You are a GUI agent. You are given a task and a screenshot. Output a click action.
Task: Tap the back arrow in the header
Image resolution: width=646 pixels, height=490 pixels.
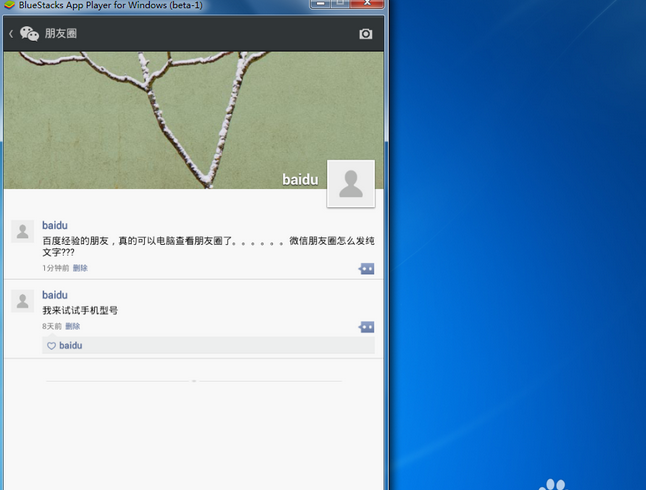pyautogui.click(x=11, y=34)
